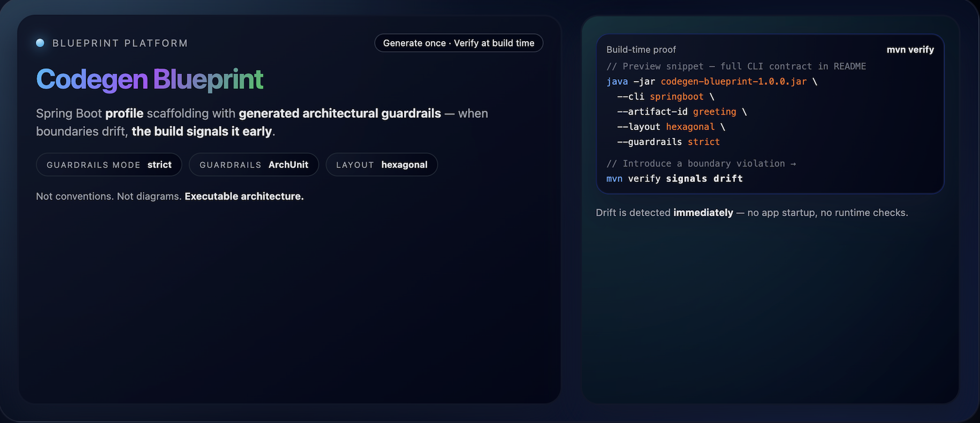980x423 pixels.
Task: Click the 'Drift is detected immediately' sentence
Action: click(752, 213)
